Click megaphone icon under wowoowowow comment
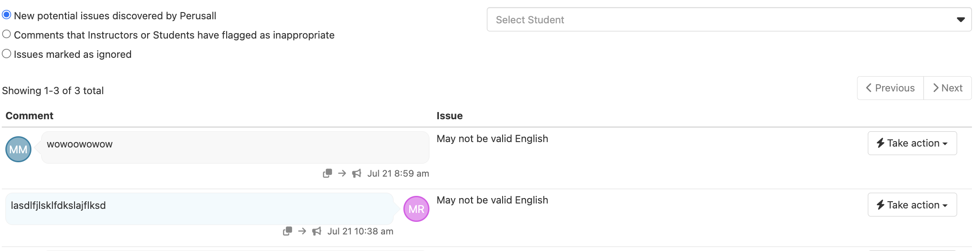The width and height of the screenshot is (980, 251). point(357,173)
